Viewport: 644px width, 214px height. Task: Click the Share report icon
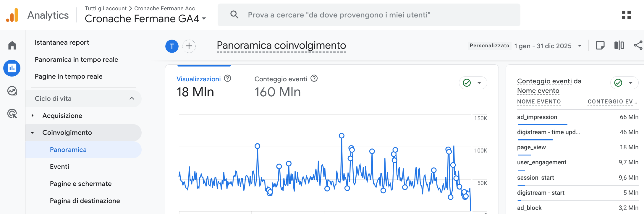click(x=638, y=46)
